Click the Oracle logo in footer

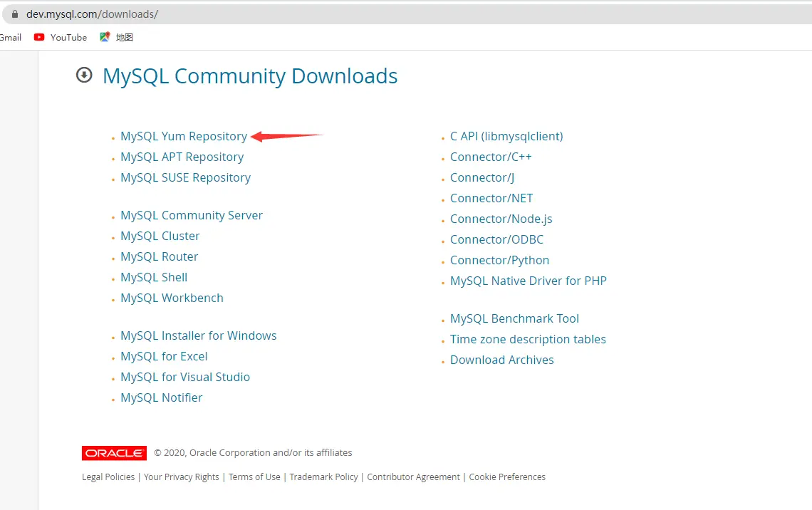[114, 453]
